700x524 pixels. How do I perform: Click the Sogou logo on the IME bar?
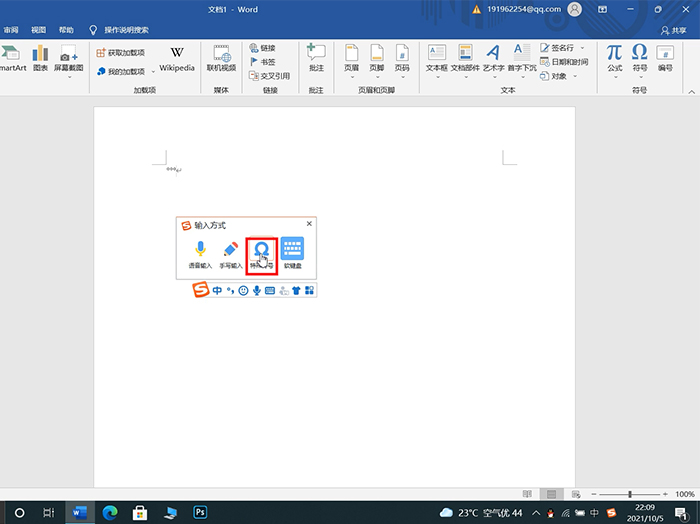[x=200, y=289]
